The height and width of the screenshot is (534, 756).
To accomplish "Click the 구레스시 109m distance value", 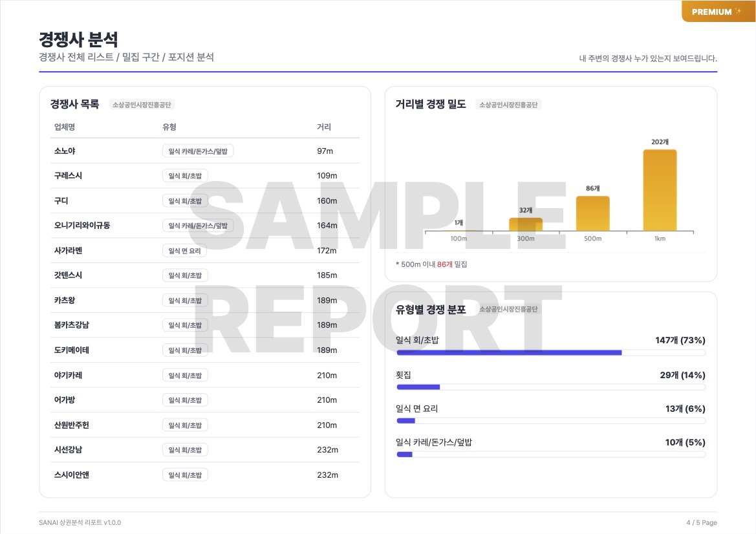I will 327,176.
